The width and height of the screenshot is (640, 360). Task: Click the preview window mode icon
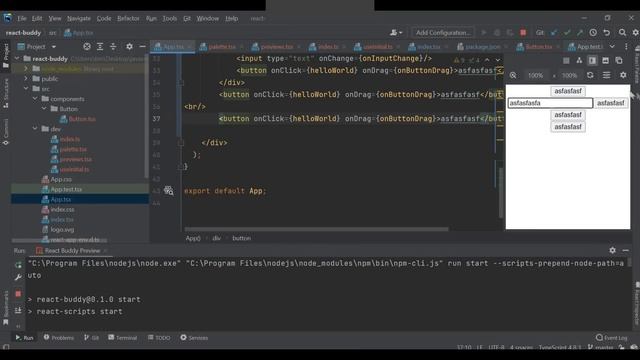click(605, 61)
